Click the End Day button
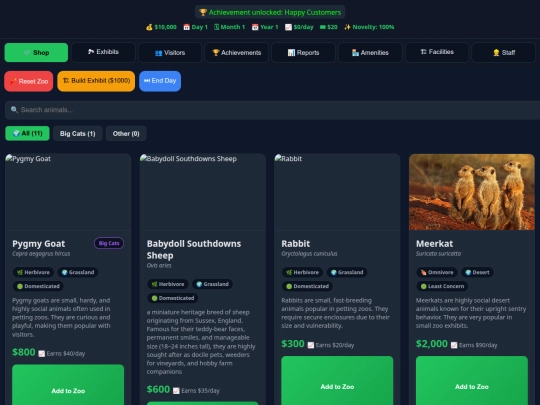The height and width of the screenshot is (405, 540). [x=160, y=81]
